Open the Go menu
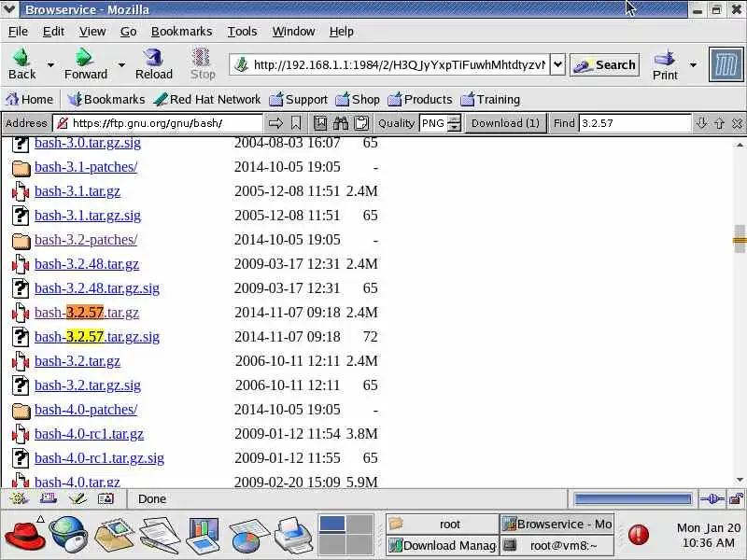The height and width of the screenshot is (560, 747). point(128,32)
